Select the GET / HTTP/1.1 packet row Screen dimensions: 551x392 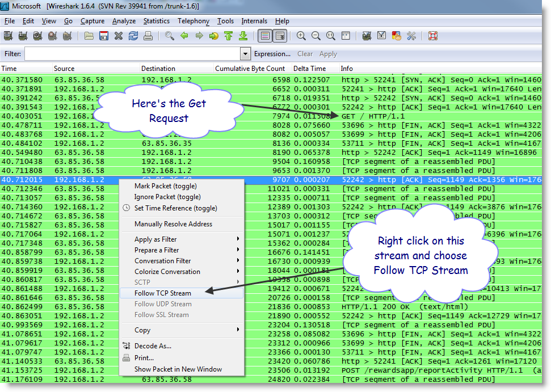271,116
